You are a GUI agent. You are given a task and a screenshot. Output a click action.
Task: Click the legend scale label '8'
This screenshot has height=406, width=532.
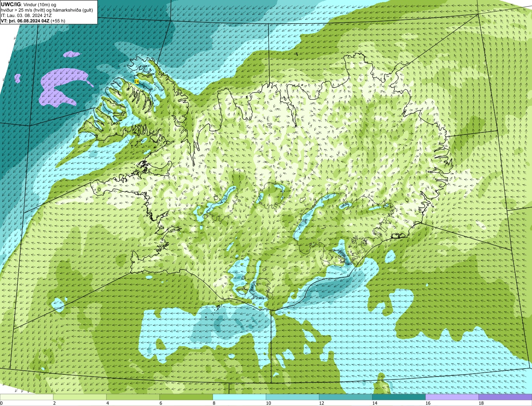(x=214, y=403)
